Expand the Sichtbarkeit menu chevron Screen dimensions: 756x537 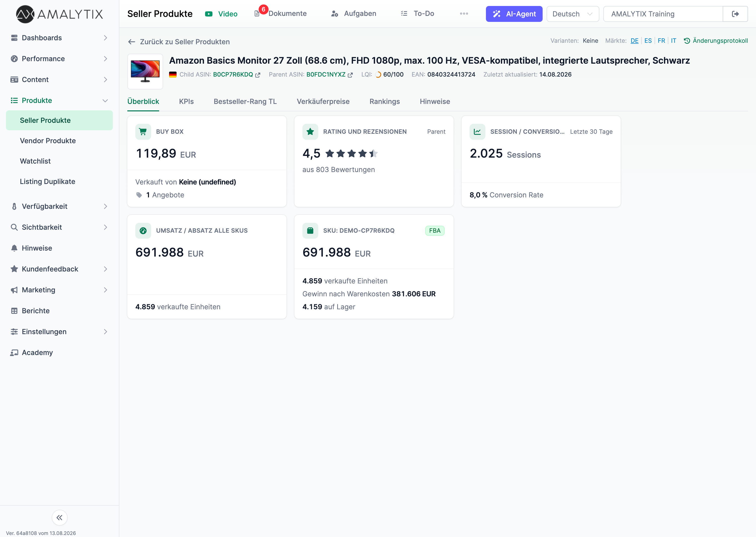point(105,227)
